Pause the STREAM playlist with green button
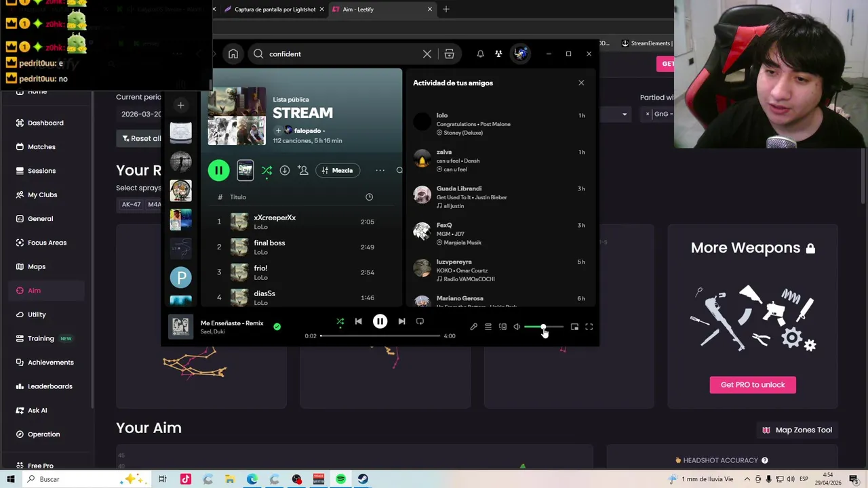This screenshot has width=868, height=488. [x=218, y=170]
